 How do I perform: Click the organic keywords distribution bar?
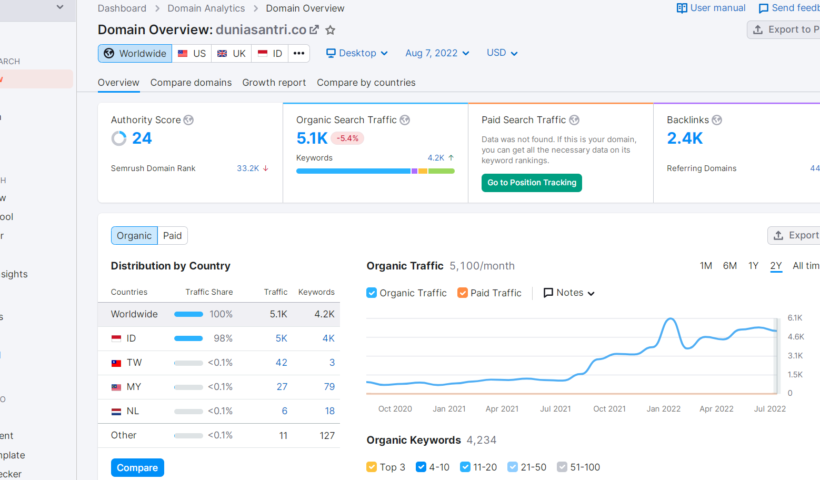pyautogui.click(x=375, y=171)
